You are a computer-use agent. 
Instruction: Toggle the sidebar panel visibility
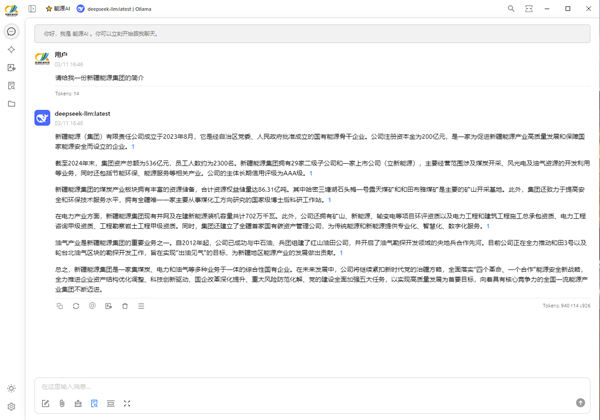pyautogui.click(x=32, y=9)
